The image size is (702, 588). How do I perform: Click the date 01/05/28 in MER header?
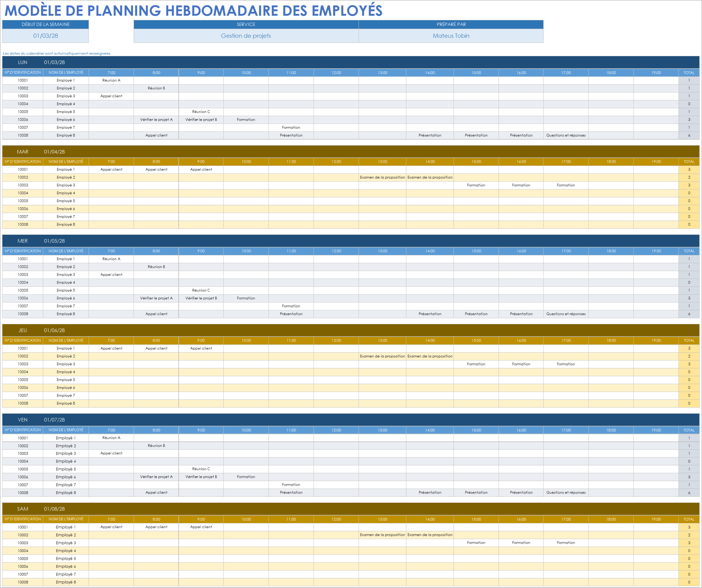[x=54, y=241]
